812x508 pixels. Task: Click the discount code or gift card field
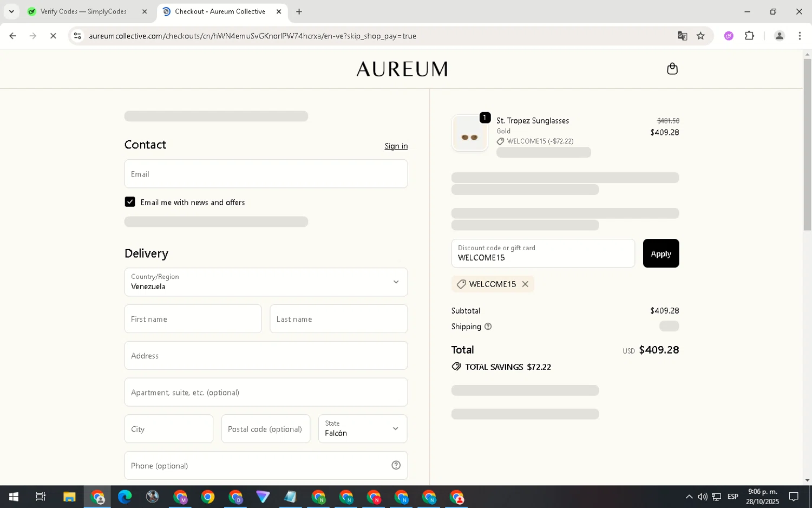tap(543, 253)
